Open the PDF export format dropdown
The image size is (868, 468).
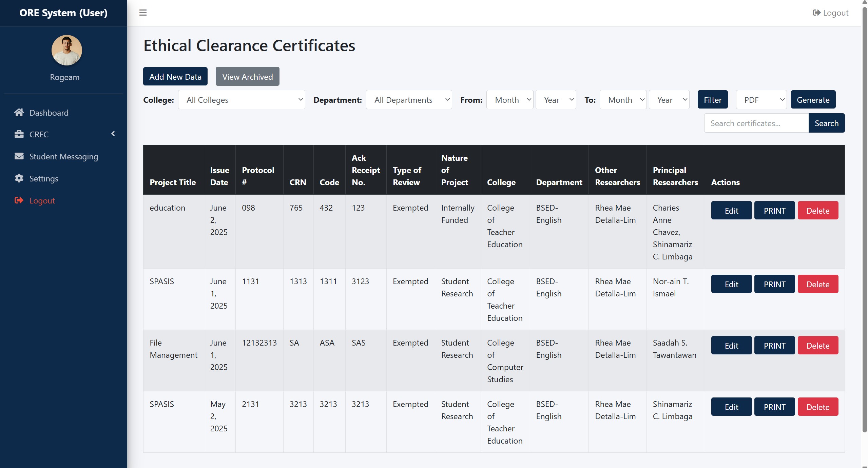coord(761,100)
